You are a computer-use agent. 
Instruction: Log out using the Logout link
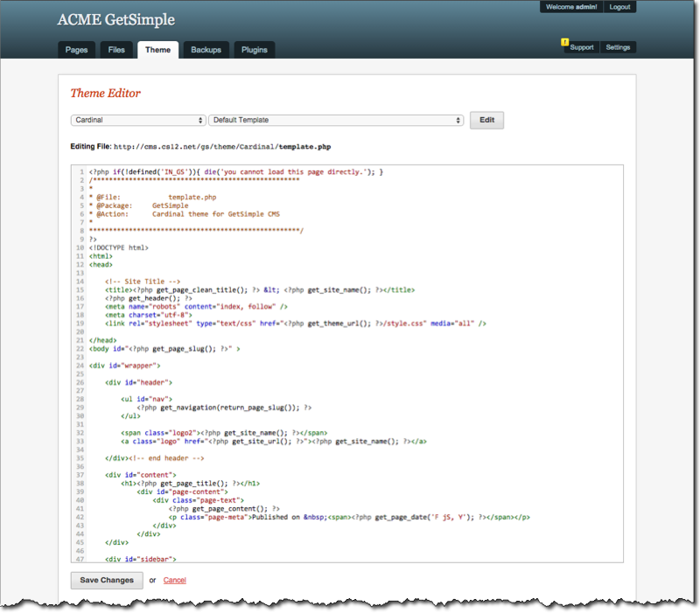619,7
